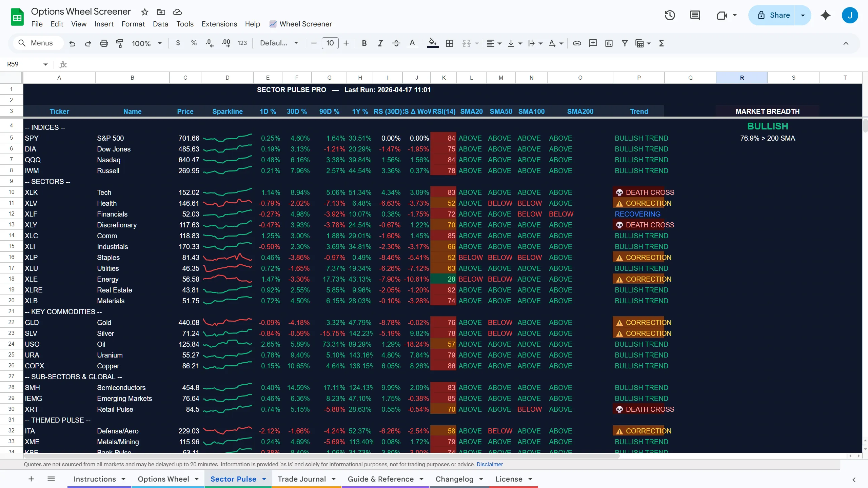Open the all sheets list
Viewport: 868px width, 488px height.
click(51, 479)
